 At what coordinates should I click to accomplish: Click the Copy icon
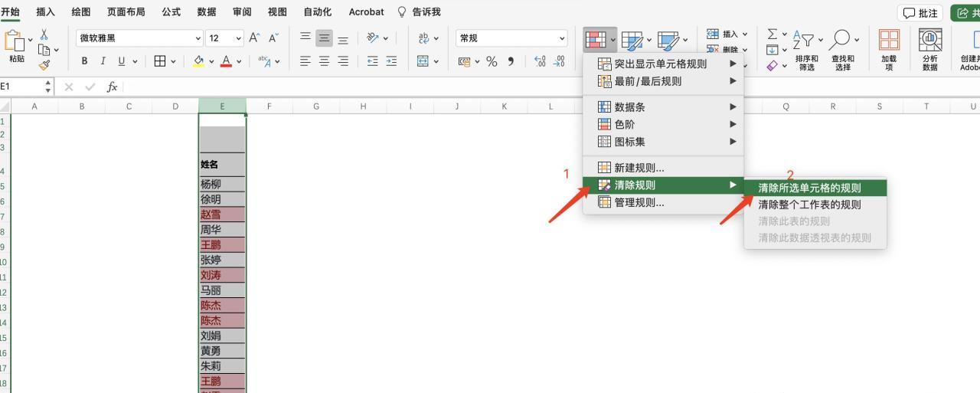(x=44, y=50)
